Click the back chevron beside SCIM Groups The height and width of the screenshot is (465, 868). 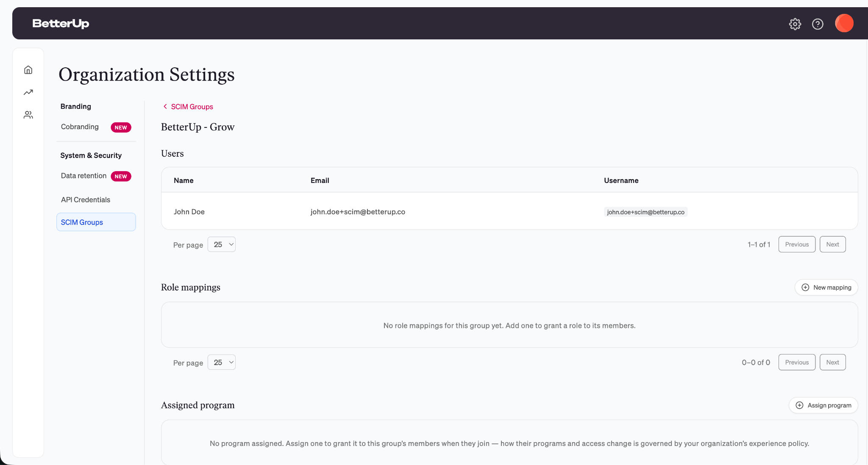165,107
